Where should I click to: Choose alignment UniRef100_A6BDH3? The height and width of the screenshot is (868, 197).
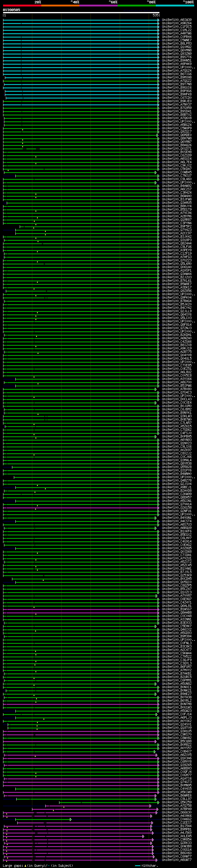click(x=177, y=768)
